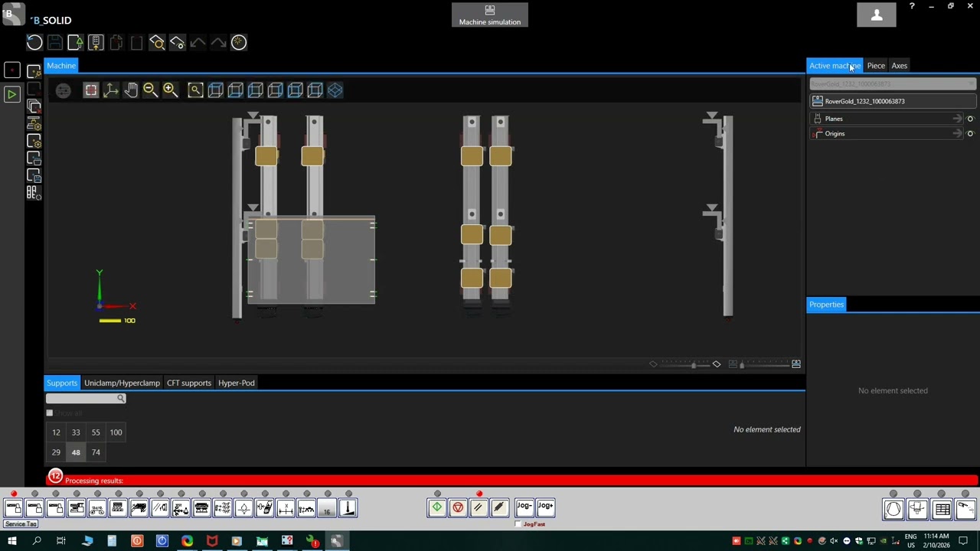Open the Hyper-Pod tab
980x551 pixels.
pyautogui.click(x=237, y=383)
